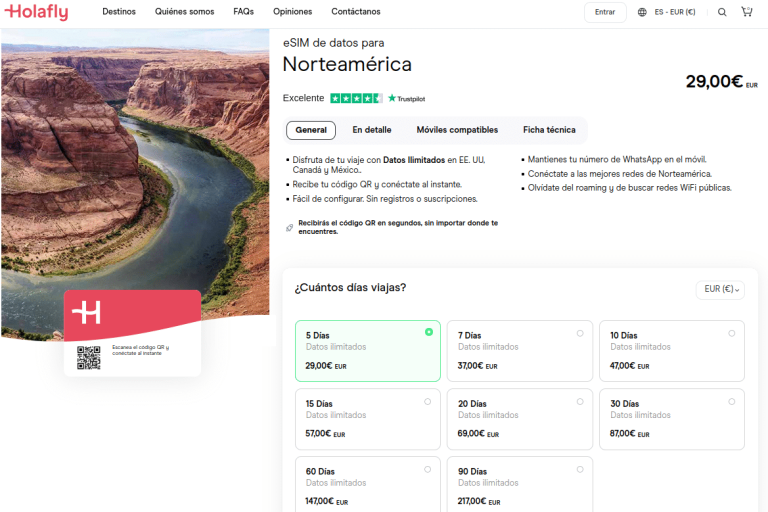Click the QR code image on card

(x=89, y=357)
